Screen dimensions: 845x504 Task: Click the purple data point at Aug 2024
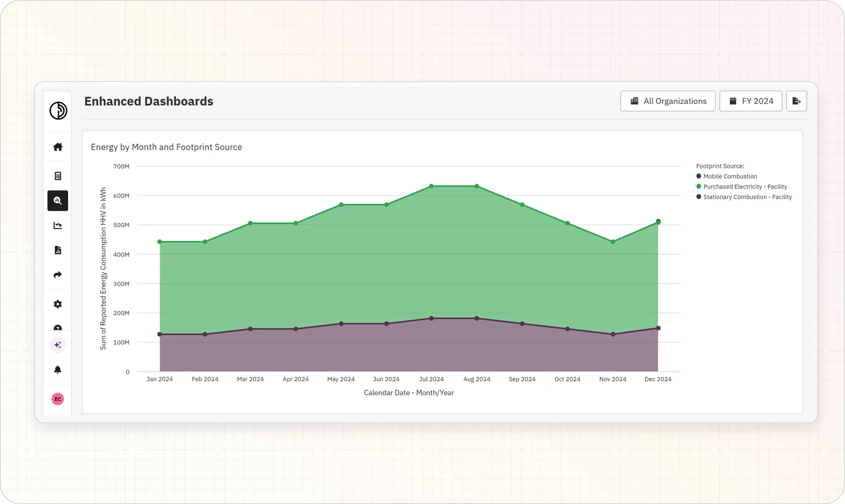(x=477, y=318)
